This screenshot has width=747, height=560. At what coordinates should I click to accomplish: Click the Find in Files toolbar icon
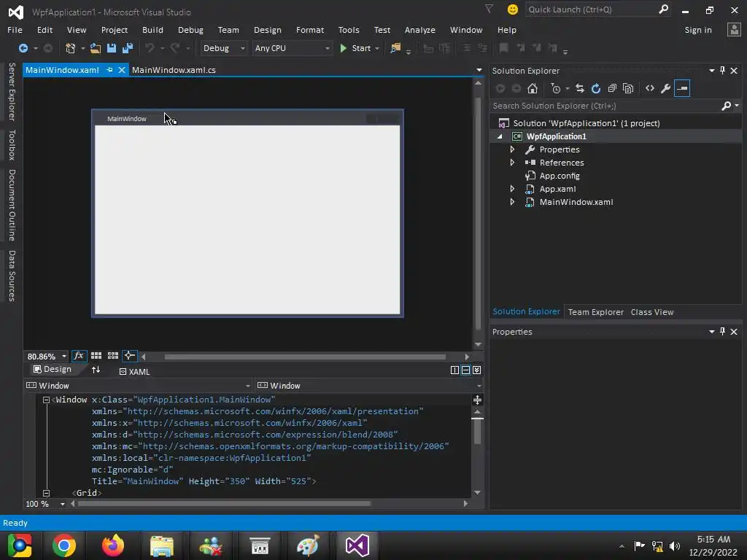pyautogui.click(x=395, y=48)
